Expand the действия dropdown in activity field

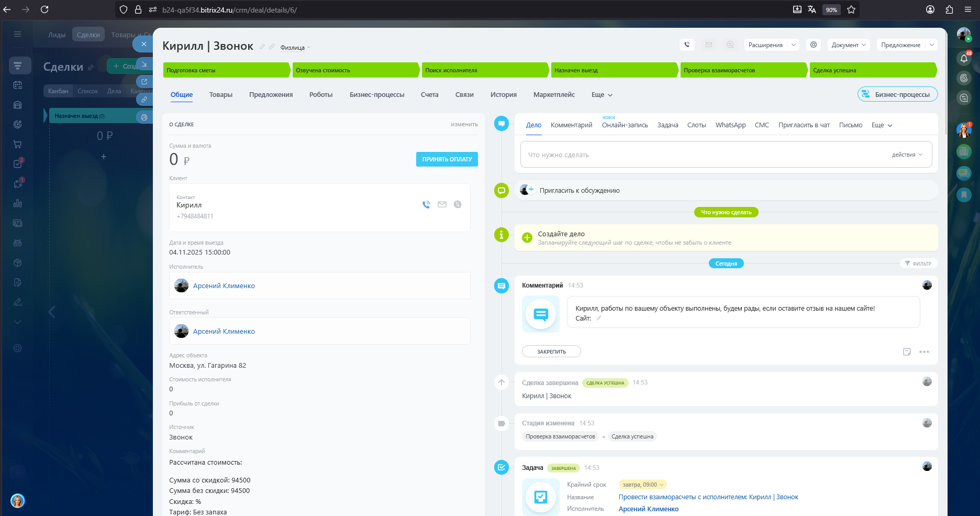coord(907,155)
